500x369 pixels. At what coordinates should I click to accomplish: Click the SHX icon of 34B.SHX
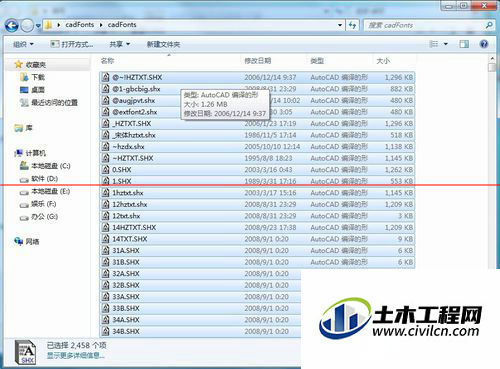pyautogui.click(x=106, y=332)
